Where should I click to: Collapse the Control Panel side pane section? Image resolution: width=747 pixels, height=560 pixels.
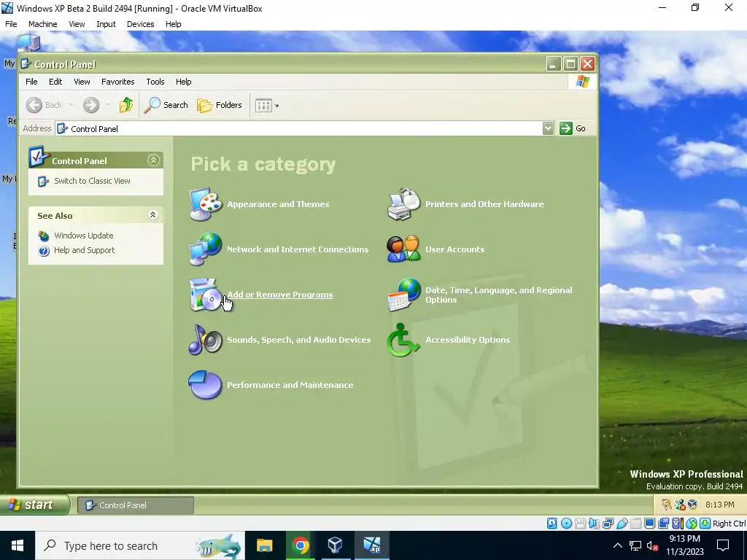point(153,160)
